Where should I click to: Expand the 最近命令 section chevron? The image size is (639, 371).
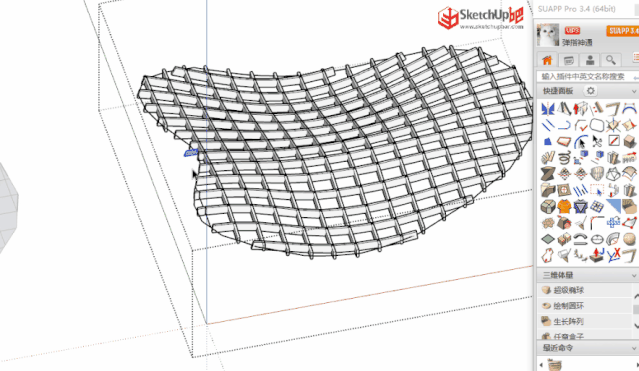coord(634,349)
